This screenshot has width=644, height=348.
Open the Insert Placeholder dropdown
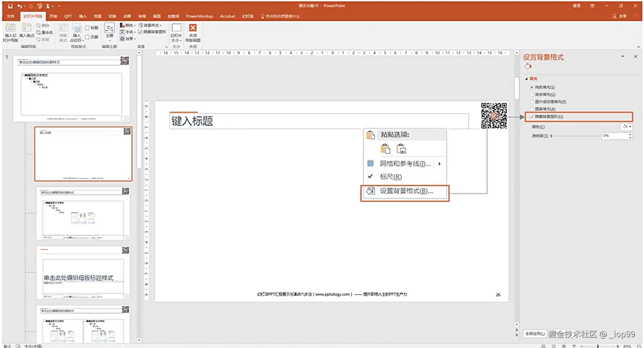pyautogui.click(x=77, y=33)
